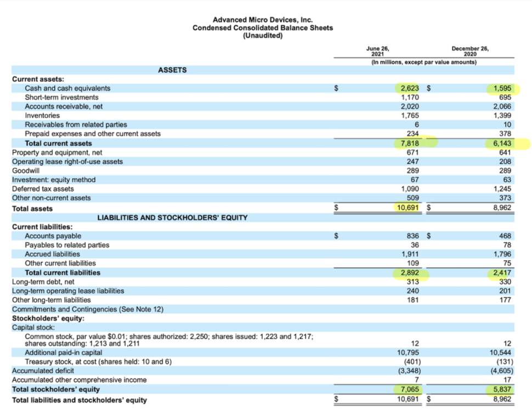
Task: Click highlighted stockholders' equity value 5,837
Action: click(x=502, y=390)
